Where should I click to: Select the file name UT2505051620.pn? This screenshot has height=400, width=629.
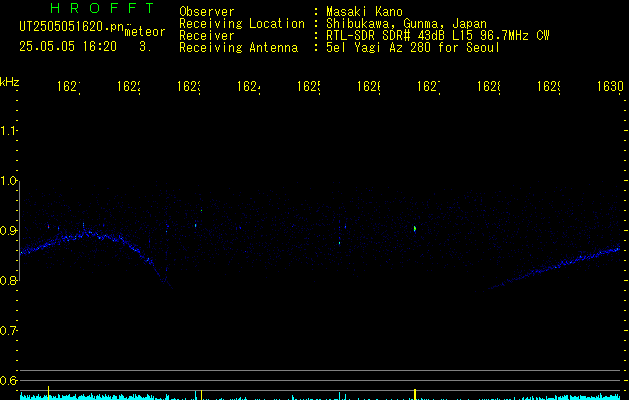[x=72, y=26]
